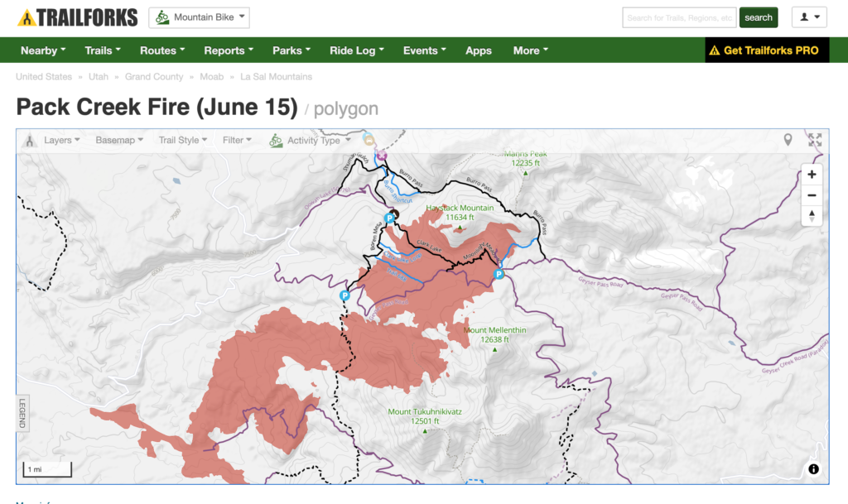Click the Trailforks logo
Viewport: 848px width, 504px height.
click(x=77, y=17)
